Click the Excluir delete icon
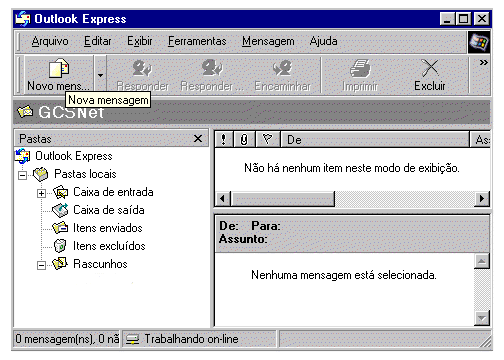This screenshot has height=360, width=504. pyautogui.click(x=430, y=68)
